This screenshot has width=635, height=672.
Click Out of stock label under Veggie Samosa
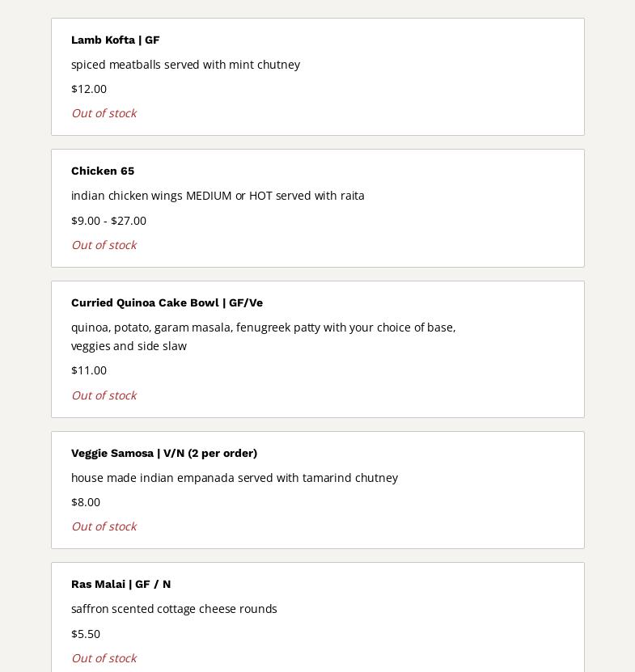tap(104, 526)
